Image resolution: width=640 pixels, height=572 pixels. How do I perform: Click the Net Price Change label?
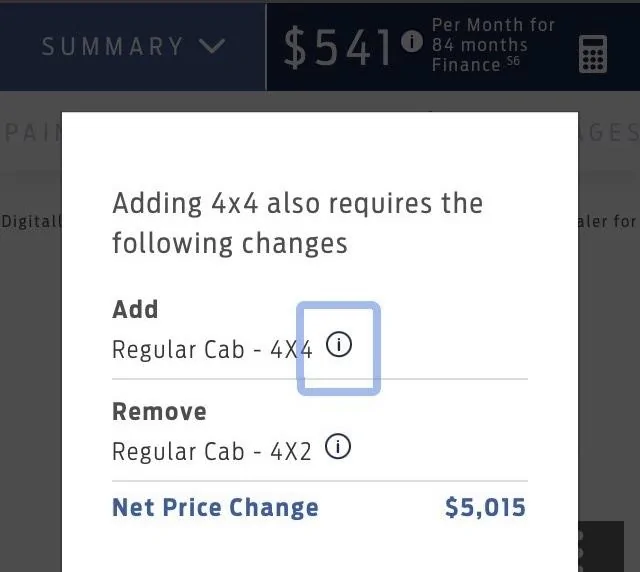[215, 507]
